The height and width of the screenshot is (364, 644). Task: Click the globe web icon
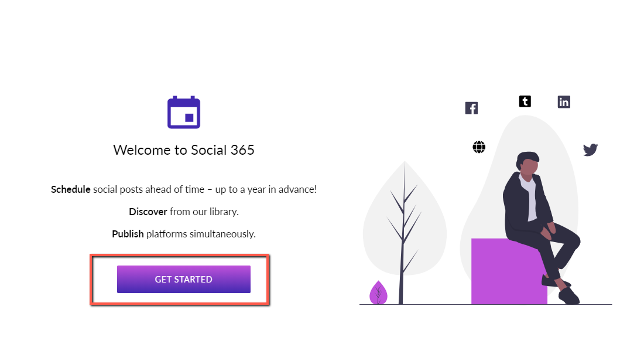pos(479,147)
